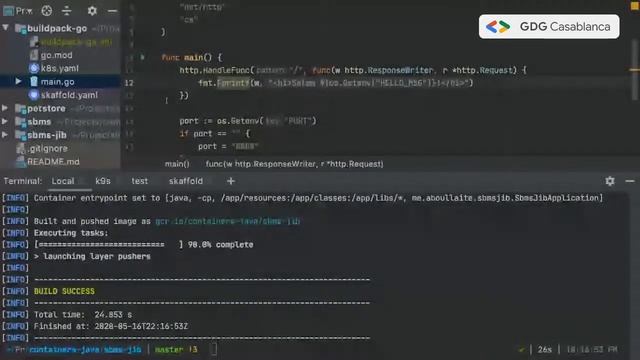
Task: Select the buildpack-go.iml file
Action: (76, 42)
